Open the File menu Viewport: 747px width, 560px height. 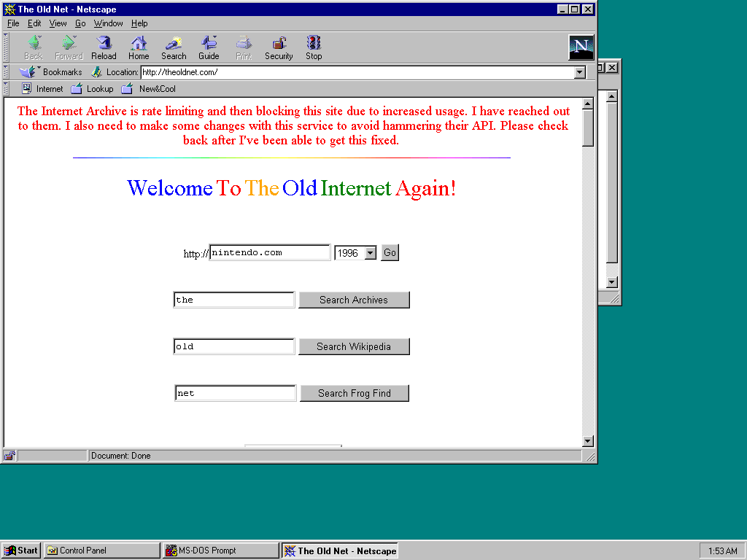tap(13, 23)
